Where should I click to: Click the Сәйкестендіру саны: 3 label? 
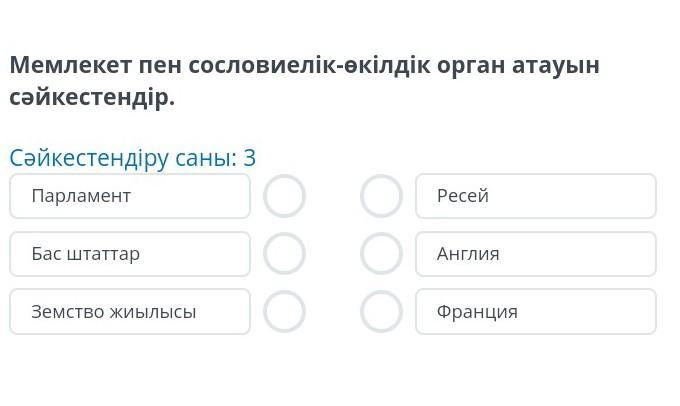(x=133, y=158)
